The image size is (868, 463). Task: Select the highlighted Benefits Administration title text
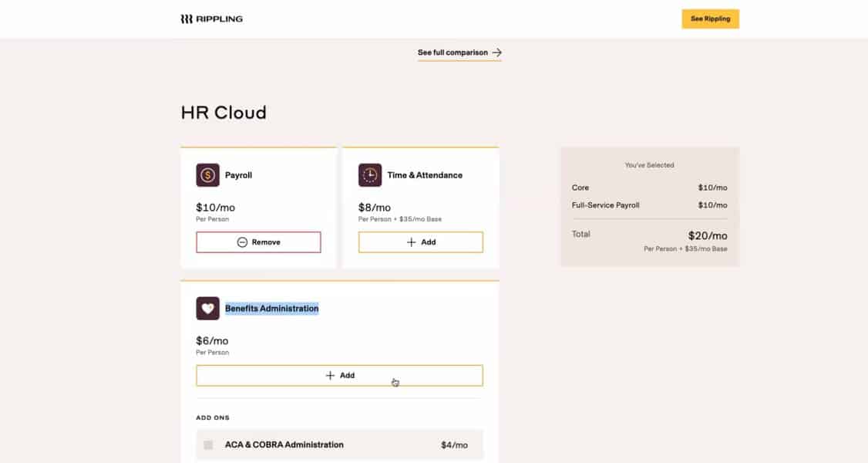click(x=271, y=308)
